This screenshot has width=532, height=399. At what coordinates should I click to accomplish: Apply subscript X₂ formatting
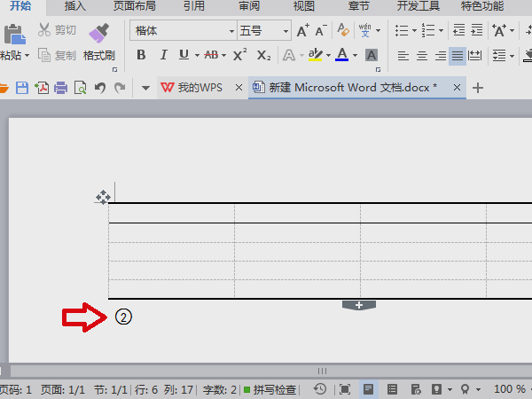[x=263, y=55]
